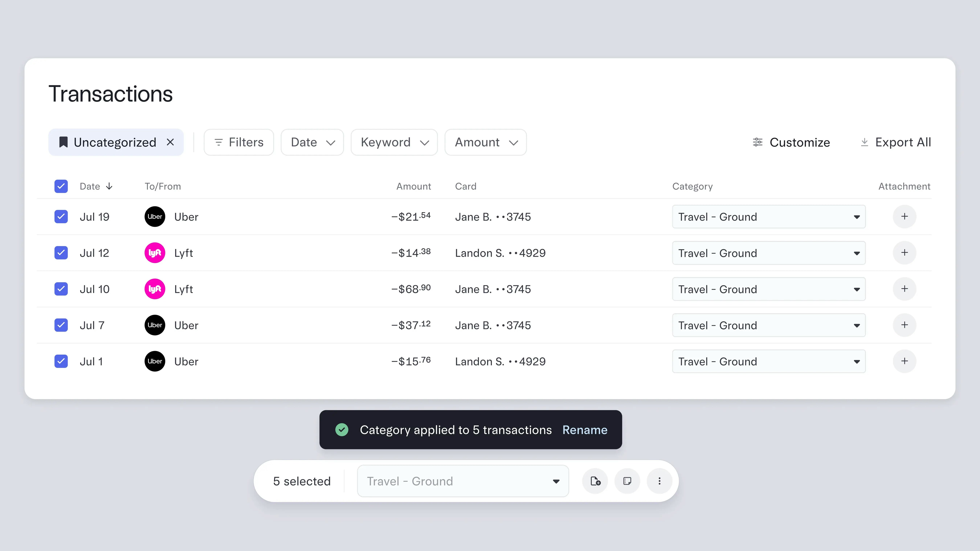
Task: Open the Date filter menu
Action: pos(312,142)
